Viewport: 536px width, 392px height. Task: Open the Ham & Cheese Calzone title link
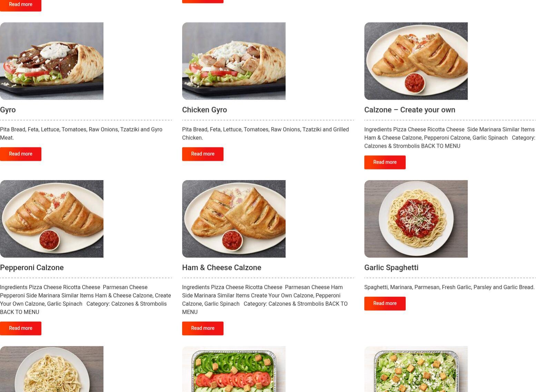click(x=221, y=267)
